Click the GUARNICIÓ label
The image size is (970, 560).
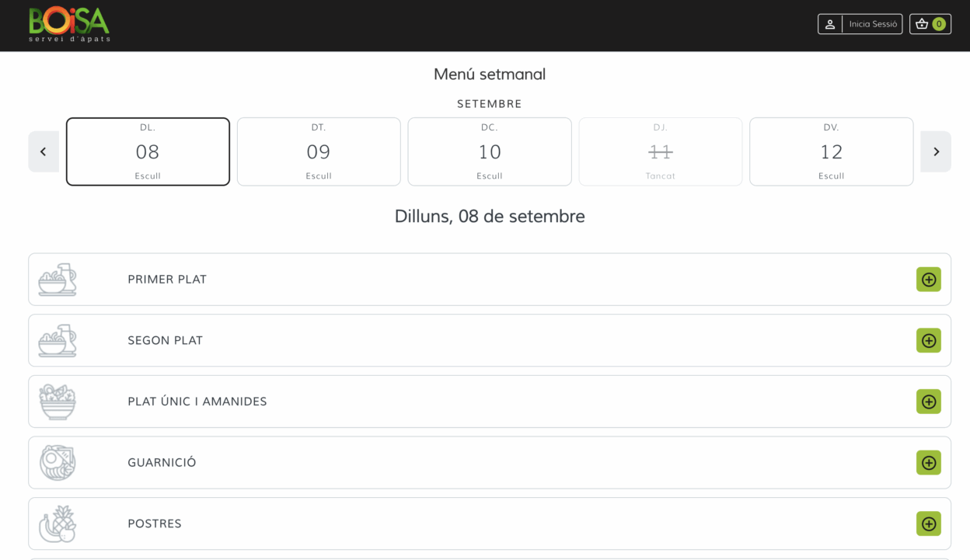(162, 463)
